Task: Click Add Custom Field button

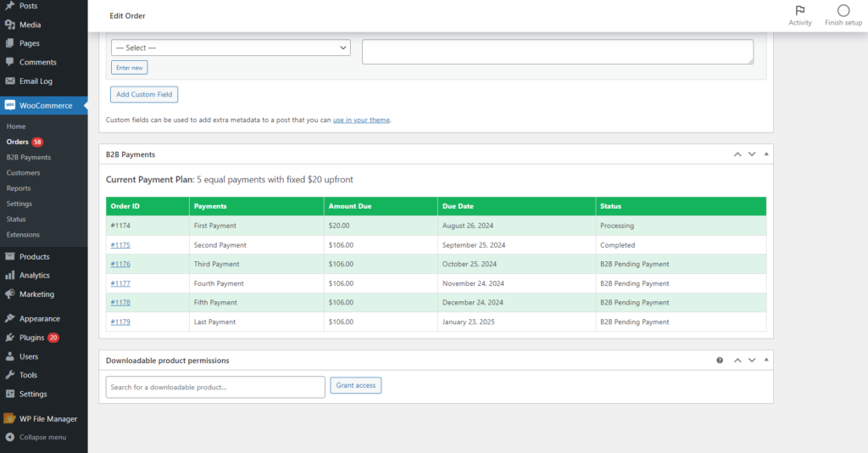Action: (144, 94)
